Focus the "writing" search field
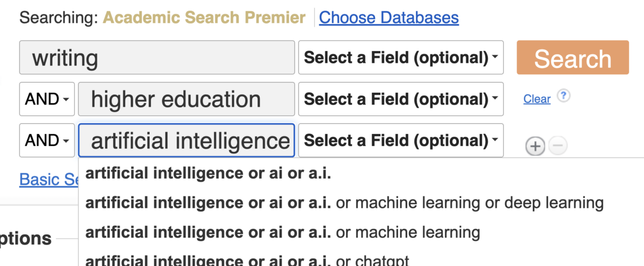This screenshot has width=644, height=266. point(157,57)
